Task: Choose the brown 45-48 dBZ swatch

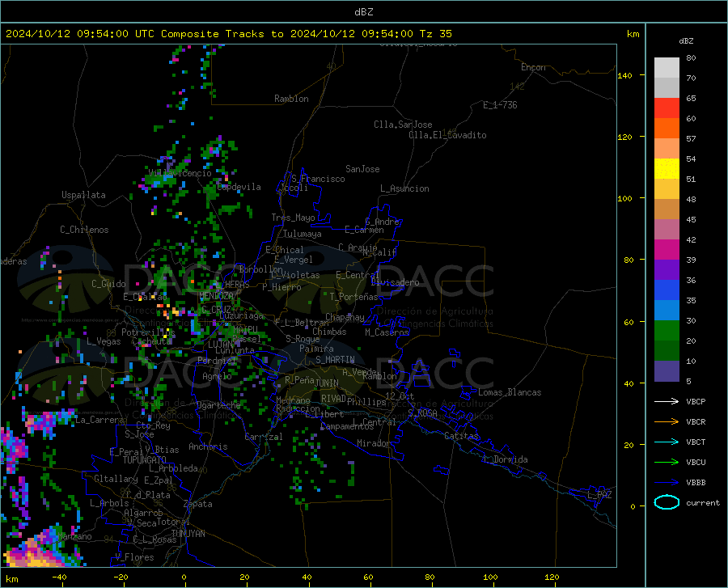Action: 667,209
